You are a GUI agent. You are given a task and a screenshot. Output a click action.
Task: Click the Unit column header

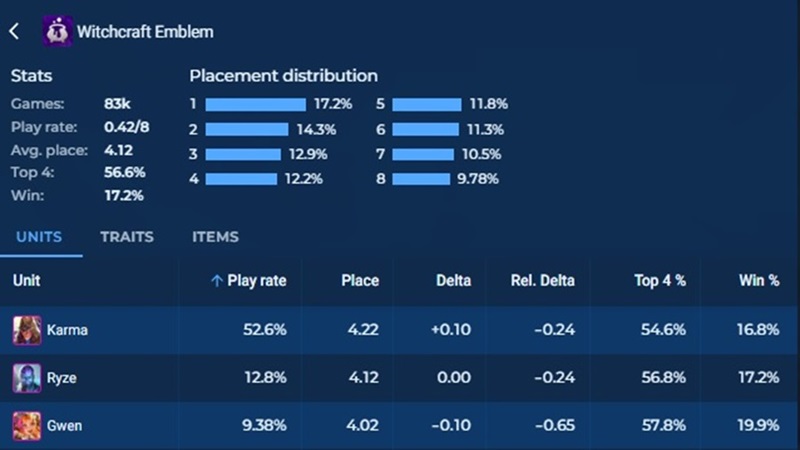[26, 281]
